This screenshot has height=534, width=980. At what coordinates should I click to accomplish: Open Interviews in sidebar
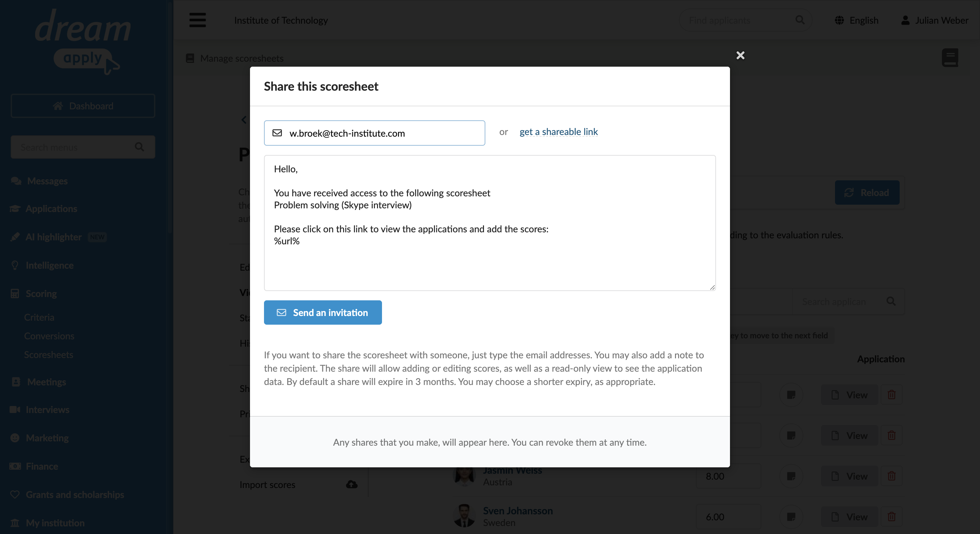click(x=47, y=410)
